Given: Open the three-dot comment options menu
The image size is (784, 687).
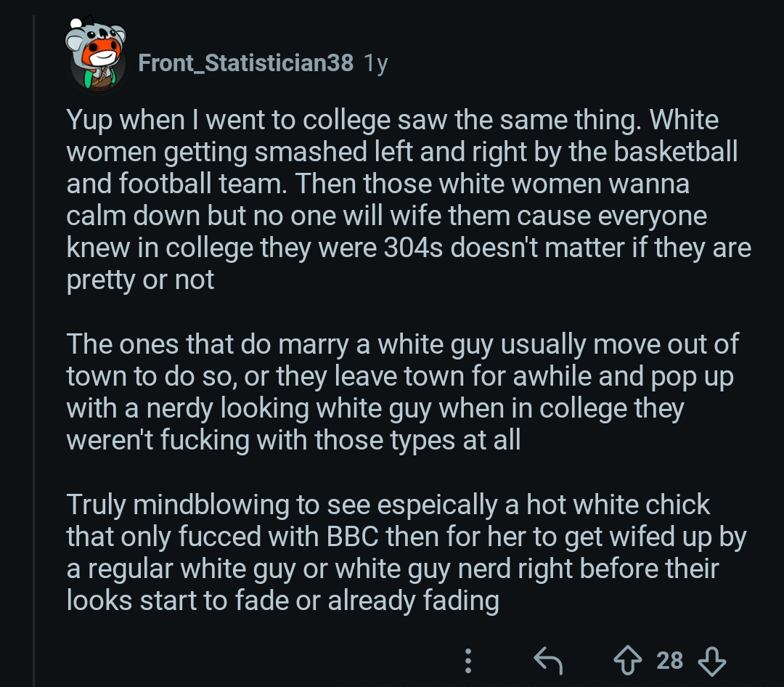Looking at the screenshot, I should coord(468,659).
